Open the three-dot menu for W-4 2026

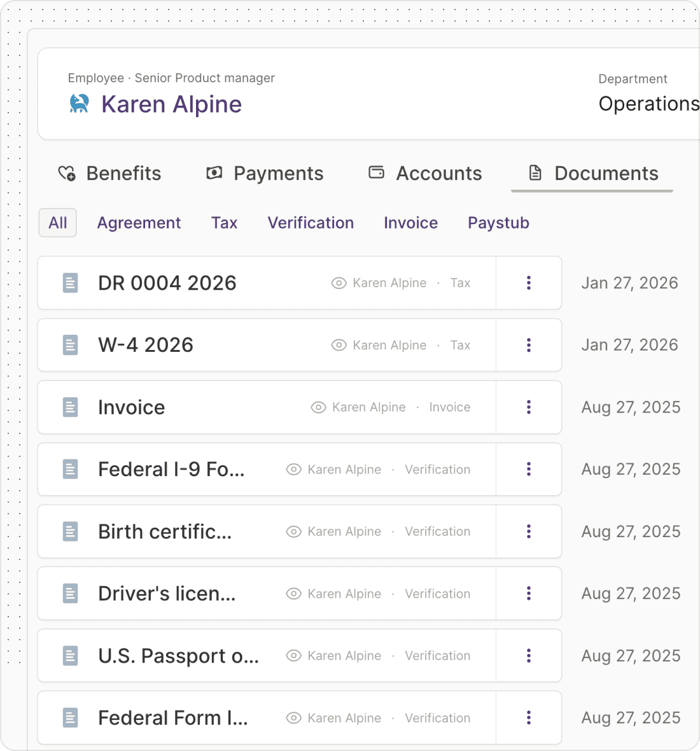click(x=529, y=346)
